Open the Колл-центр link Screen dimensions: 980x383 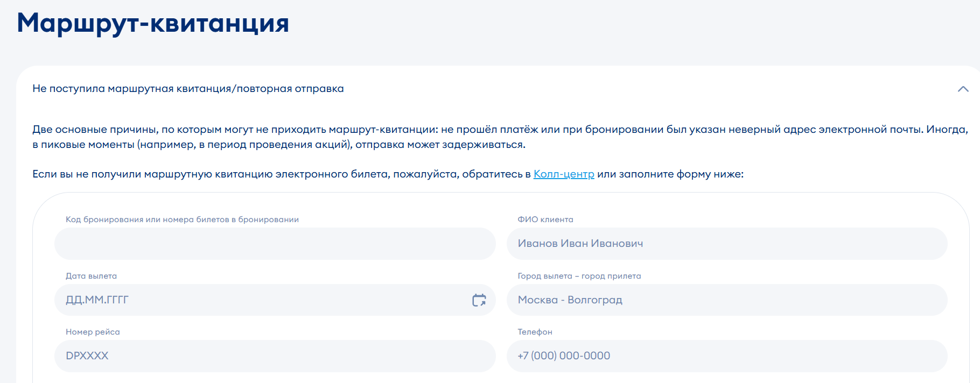click(x=564, y=174)
